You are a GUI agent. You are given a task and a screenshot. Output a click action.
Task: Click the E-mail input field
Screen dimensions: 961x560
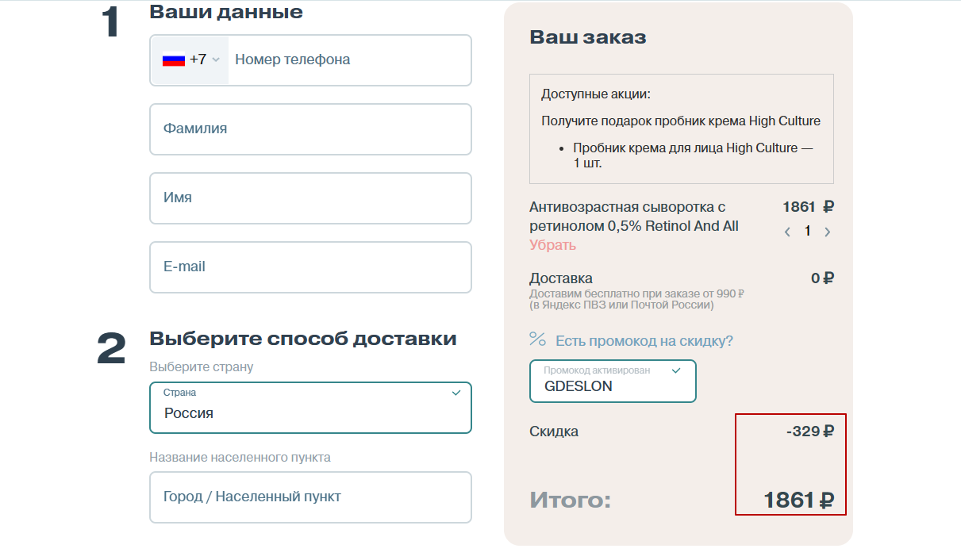pyautogui.click(x=310, y=267)
